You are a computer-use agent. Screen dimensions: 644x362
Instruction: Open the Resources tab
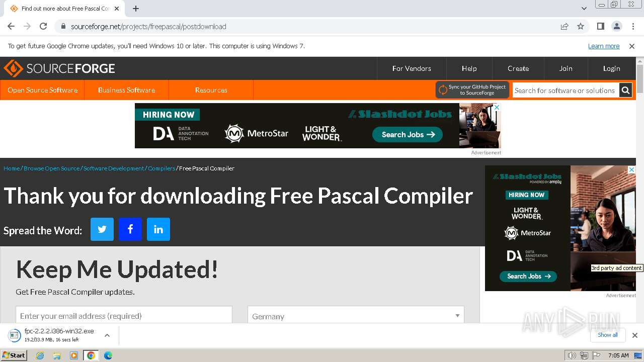pos(211,90)
